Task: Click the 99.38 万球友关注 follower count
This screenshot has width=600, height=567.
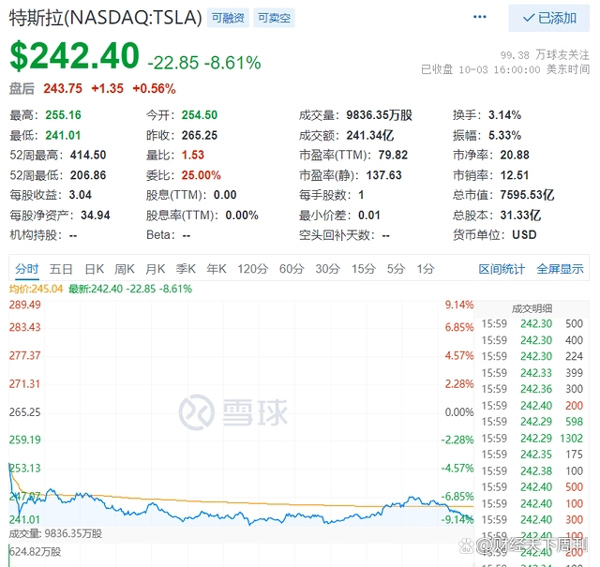Action: pyautogui.click(x=545, y=55)
